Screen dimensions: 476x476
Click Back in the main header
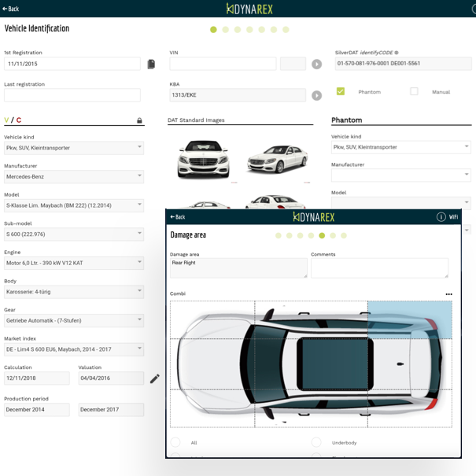coord(11,9)
